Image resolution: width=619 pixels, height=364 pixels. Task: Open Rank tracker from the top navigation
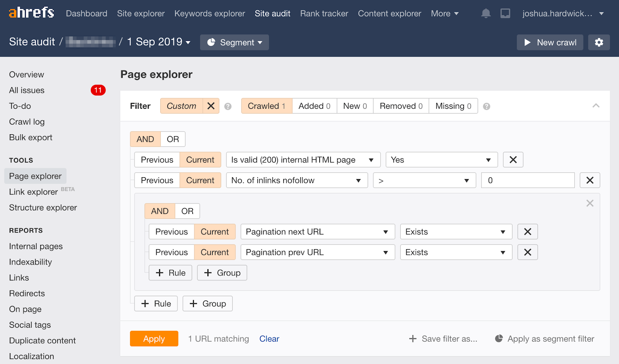click(324, 13)
